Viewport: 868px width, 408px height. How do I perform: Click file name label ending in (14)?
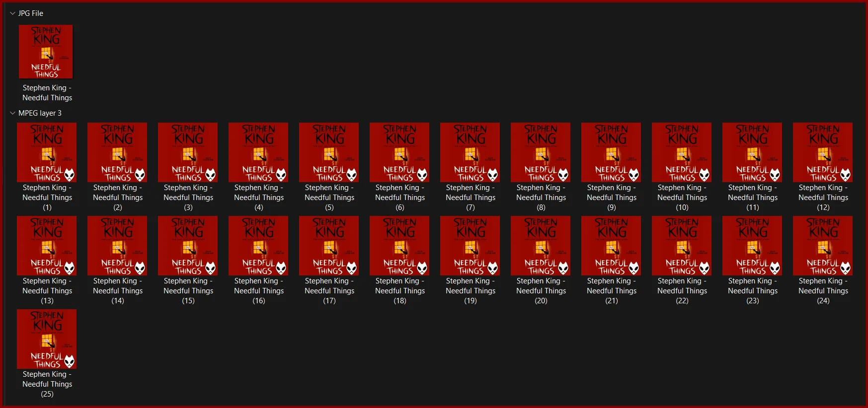pos(118,291)
